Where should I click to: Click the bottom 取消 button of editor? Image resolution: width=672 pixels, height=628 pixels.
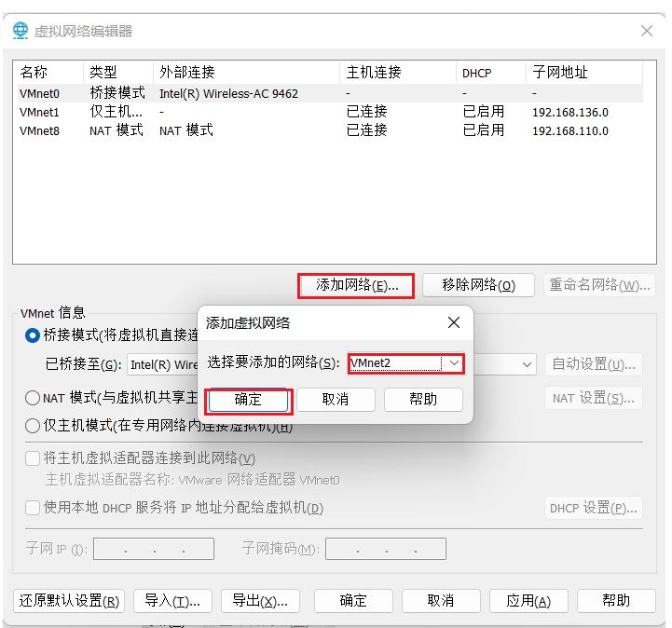tap(441, 601)
